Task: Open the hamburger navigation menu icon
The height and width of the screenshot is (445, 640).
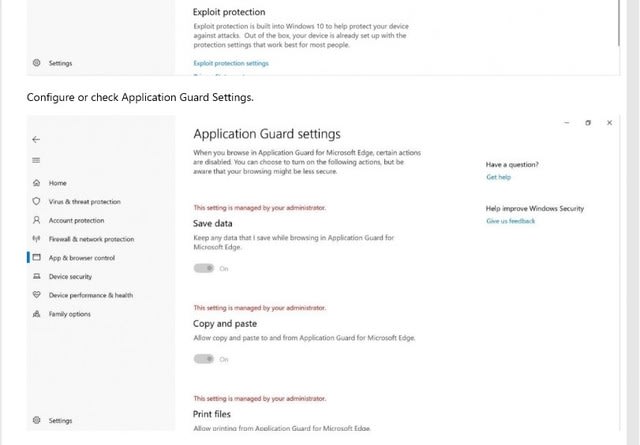Action: click(x=36, y=160)
